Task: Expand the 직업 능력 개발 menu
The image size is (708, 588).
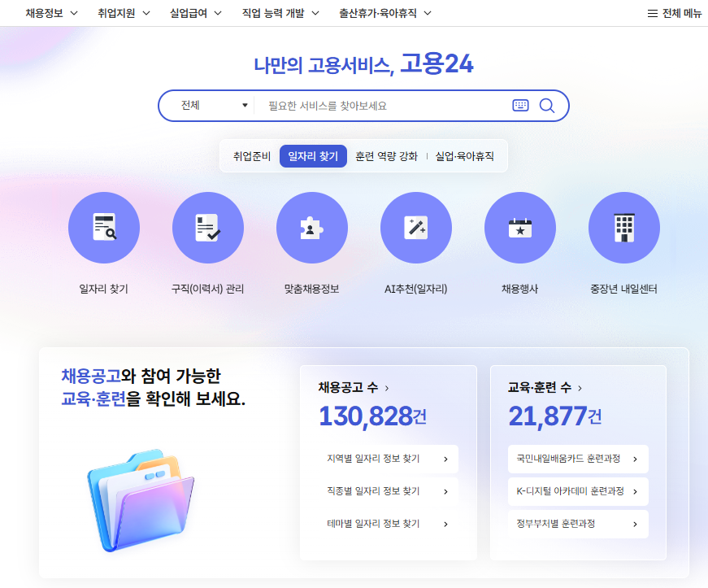Action: click(281, 13)
